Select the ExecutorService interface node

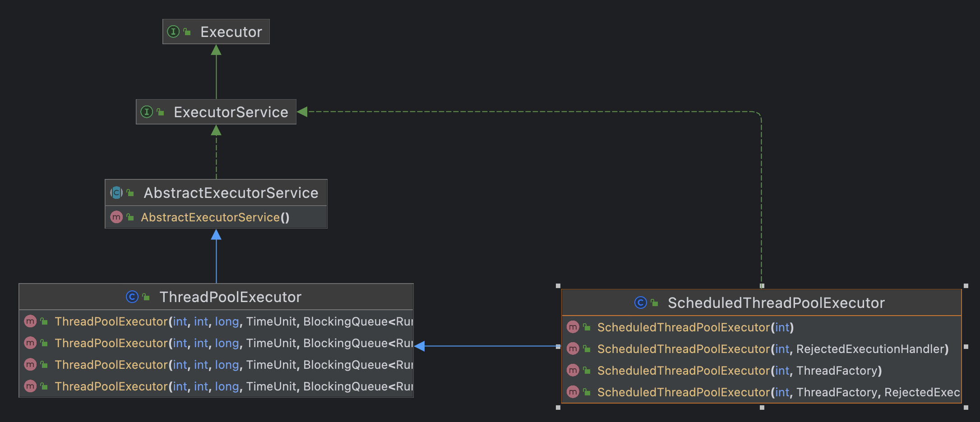pos(231,112)
